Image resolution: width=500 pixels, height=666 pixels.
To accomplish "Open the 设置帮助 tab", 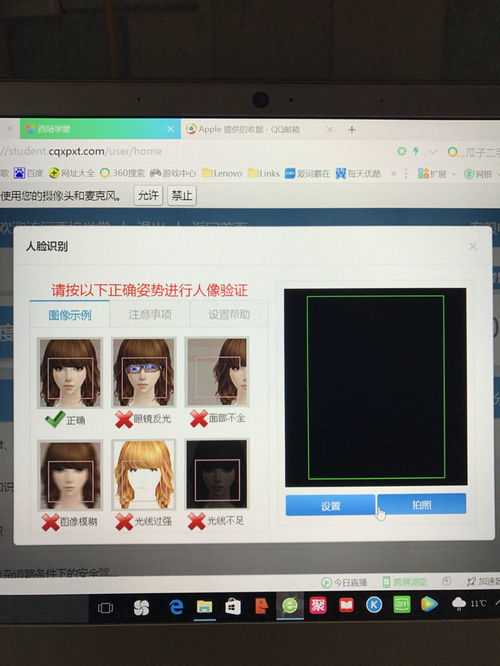I will pyautogui.click(x=229, y=314).
